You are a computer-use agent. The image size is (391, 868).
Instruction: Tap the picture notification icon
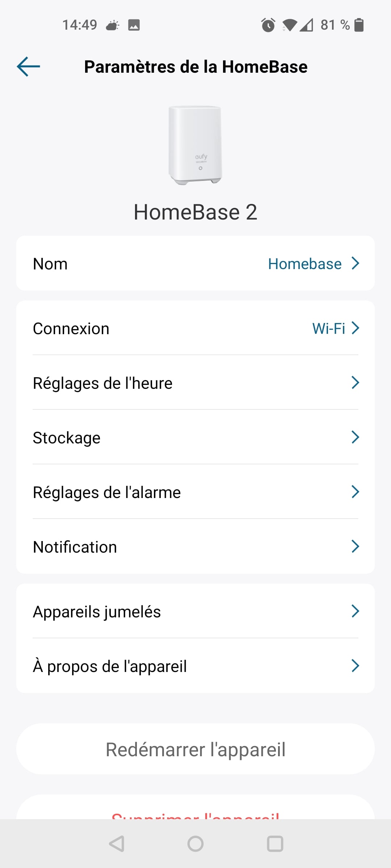134,25
